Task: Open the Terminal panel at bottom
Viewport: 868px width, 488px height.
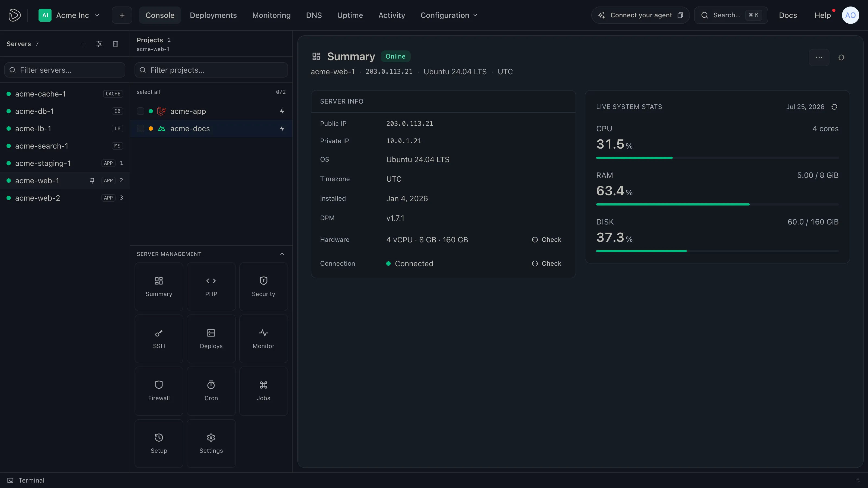Action: coord(26,480)
